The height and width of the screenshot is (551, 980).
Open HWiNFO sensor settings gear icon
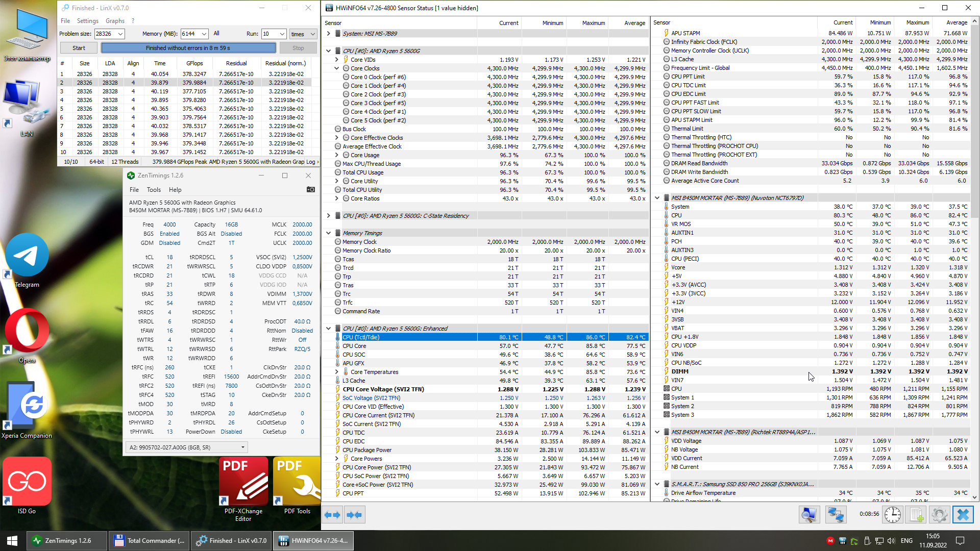[x=939, y=515]
